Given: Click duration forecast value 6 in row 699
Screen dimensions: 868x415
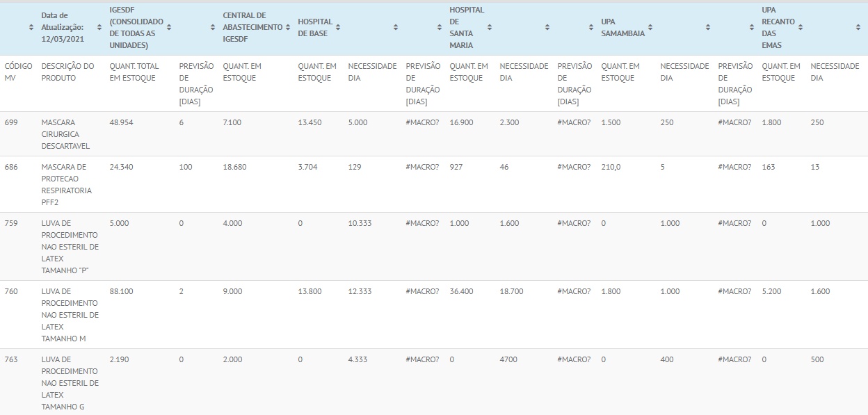Looking at the screenshot, I should coord(182,122).
